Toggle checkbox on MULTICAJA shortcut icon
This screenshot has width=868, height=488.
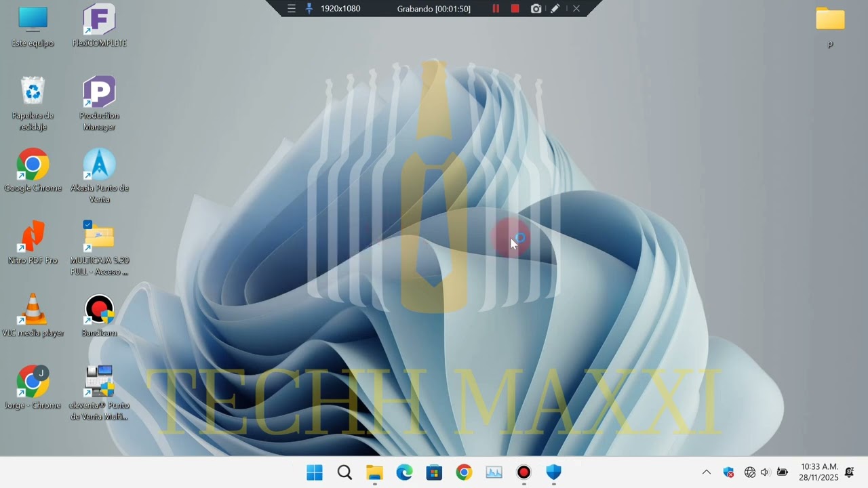point(87,224)
